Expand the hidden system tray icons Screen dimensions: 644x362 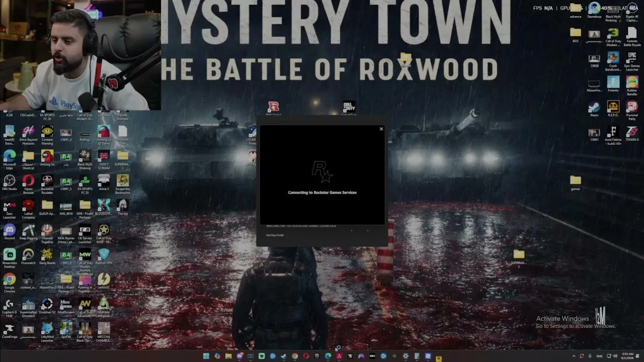[574, 356]
